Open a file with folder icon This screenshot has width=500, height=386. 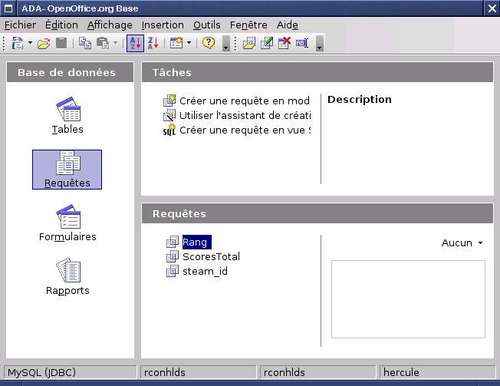(x=44, y=43)
